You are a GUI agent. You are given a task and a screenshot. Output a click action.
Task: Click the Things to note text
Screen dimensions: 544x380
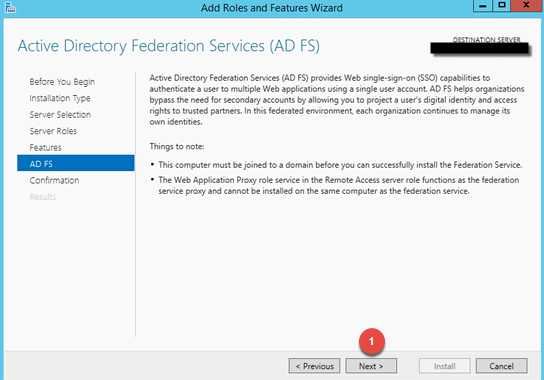click(x=177, y=147)
